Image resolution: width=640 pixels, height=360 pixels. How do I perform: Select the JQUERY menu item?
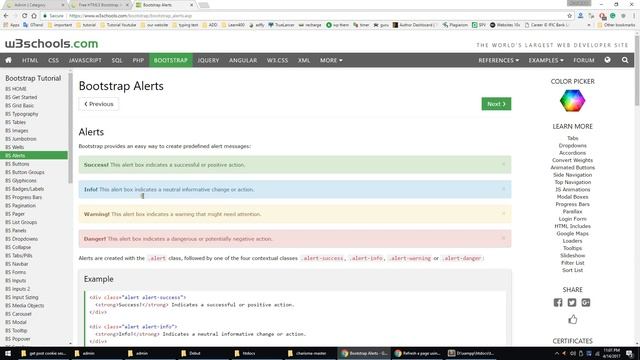[x=208, y=60]
